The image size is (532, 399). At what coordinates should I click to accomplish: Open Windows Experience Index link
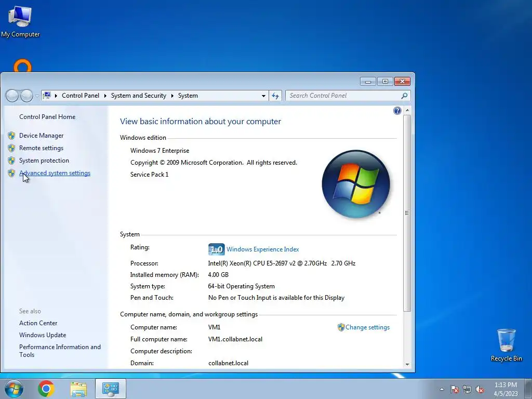pyautogui.click(x=262, y=249)
